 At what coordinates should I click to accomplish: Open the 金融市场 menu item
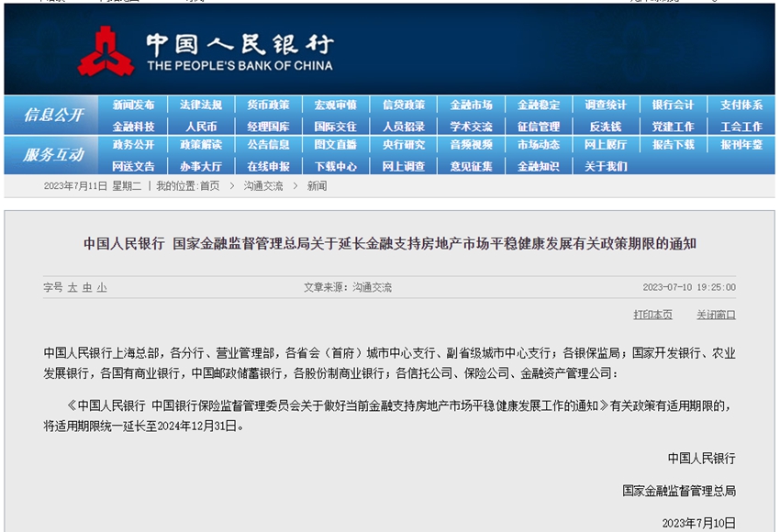[471, 105]
